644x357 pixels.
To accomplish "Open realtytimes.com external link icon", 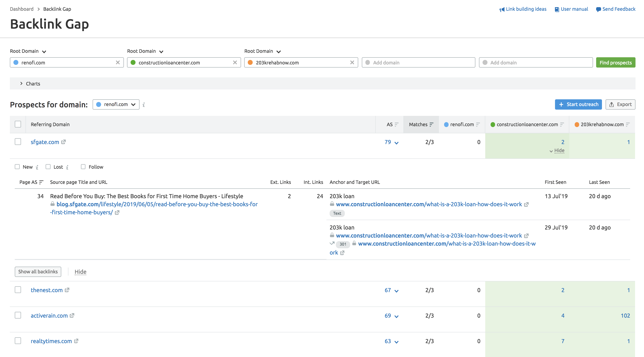I will pyautogui.click(x=76, y=341).
